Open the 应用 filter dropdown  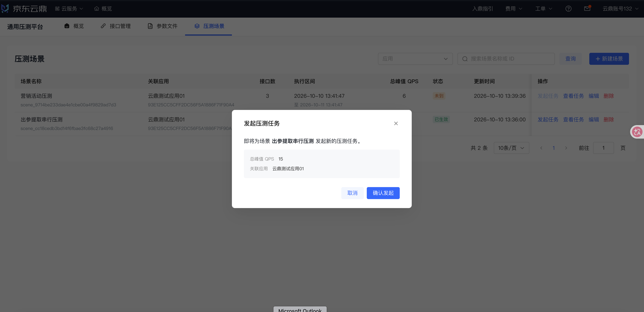coord(415,59)
